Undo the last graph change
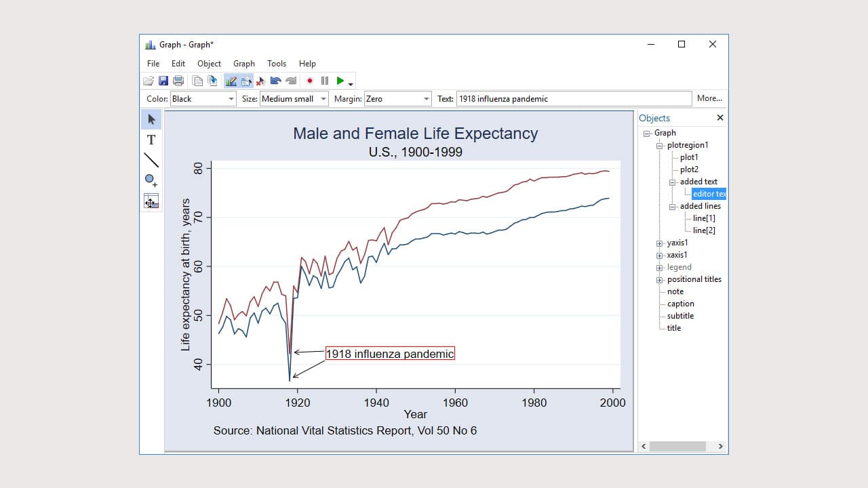868x488 pixels. coord(277,80)
